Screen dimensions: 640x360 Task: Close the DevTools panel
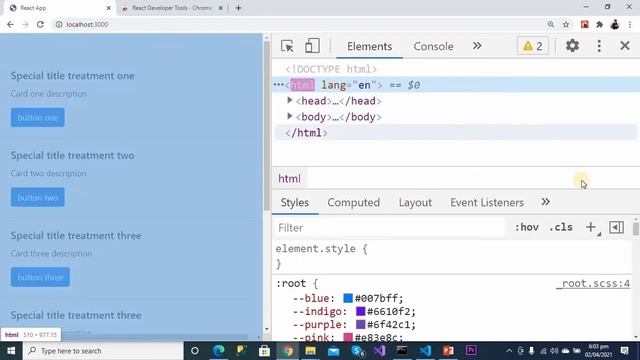click(625, 46)
